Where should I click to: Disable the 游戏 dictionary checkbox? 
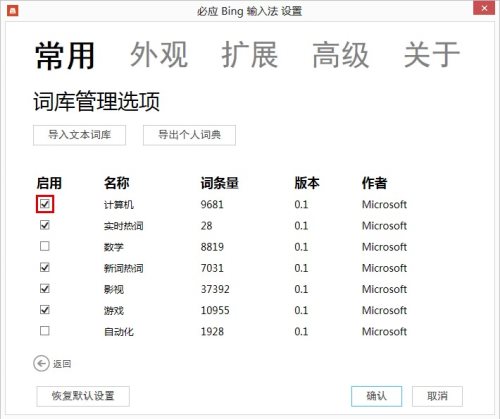tap(45, 310)
